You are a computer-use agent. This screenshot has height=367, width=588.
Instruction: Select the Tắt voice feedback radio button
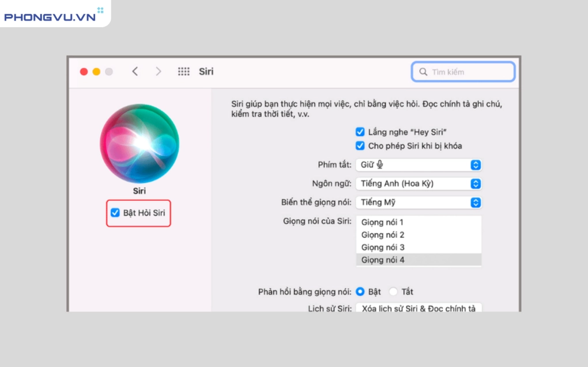394,292
